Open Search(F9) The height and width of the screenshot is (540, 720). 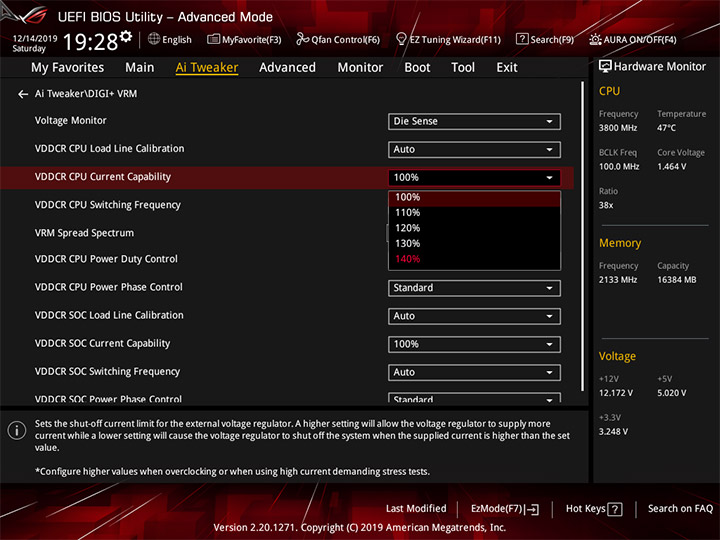click(545, 39)
